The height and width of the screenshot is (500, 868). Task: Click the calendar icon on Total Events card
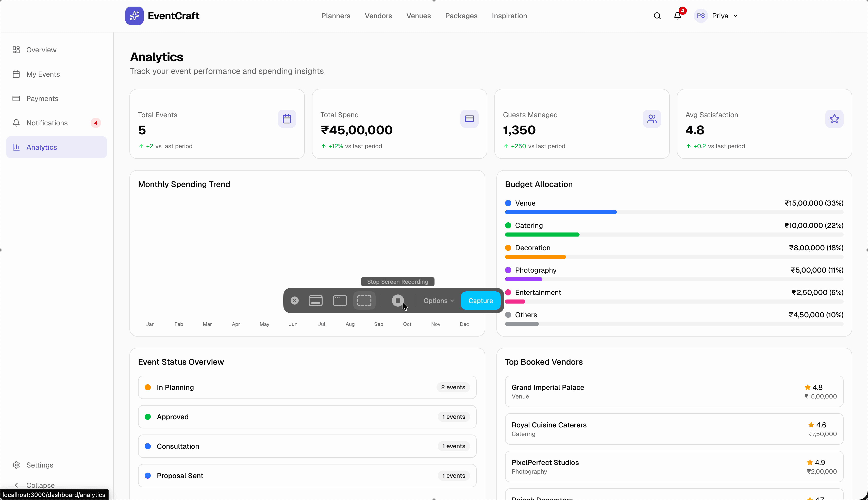pyautogui.click(x=287, y=119)
